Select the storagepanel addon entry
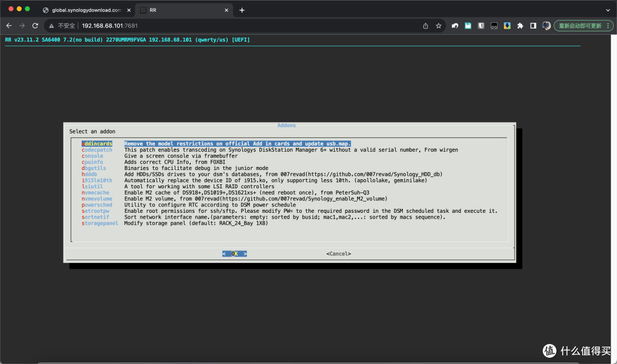Screen dimensions: 617x364 [99, 223]
